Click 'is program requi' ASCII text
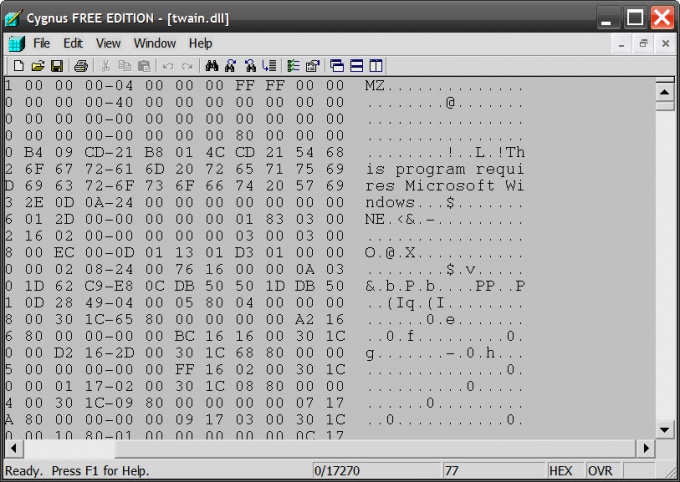This screenshot has width=680, height=482. pyautogui.click(x=445, y=169)
